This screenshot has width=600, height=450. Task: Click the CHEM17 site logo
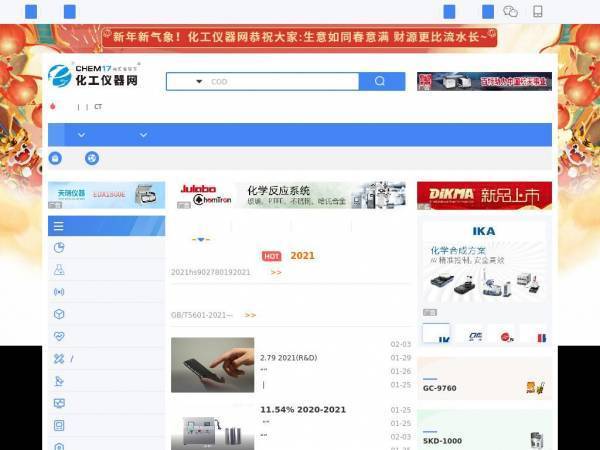(x=94, y=75)
